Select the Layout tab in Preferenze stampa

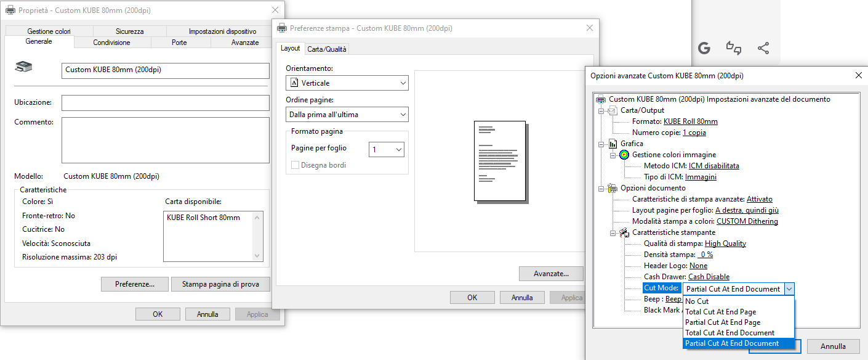click(291, 48)
